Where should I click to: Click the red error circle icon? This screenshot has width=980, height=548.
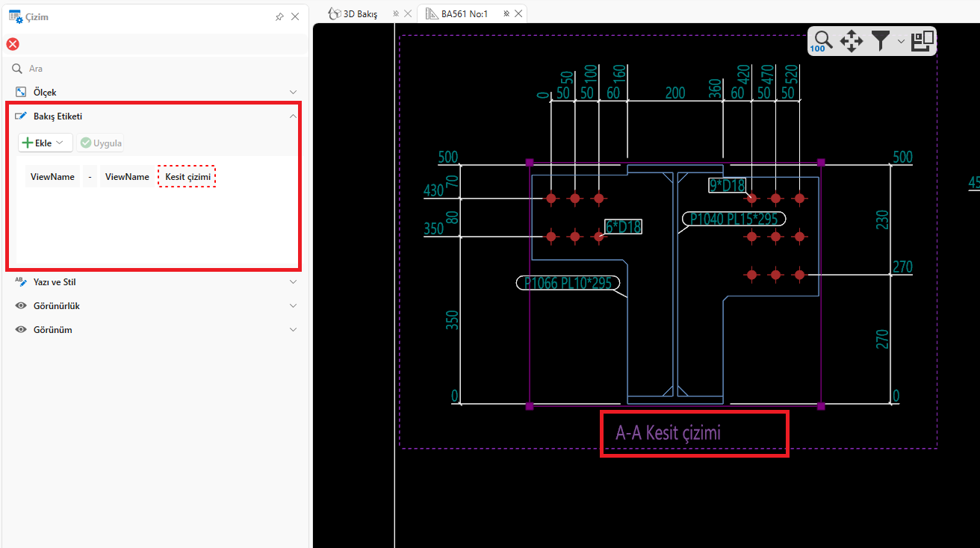click(13, 44)
